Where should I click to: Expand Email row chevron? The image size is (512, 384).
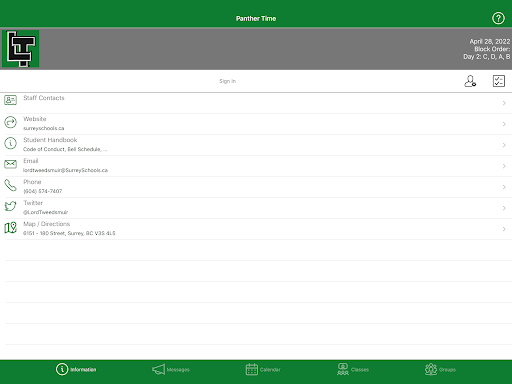[x=504, y=166]
